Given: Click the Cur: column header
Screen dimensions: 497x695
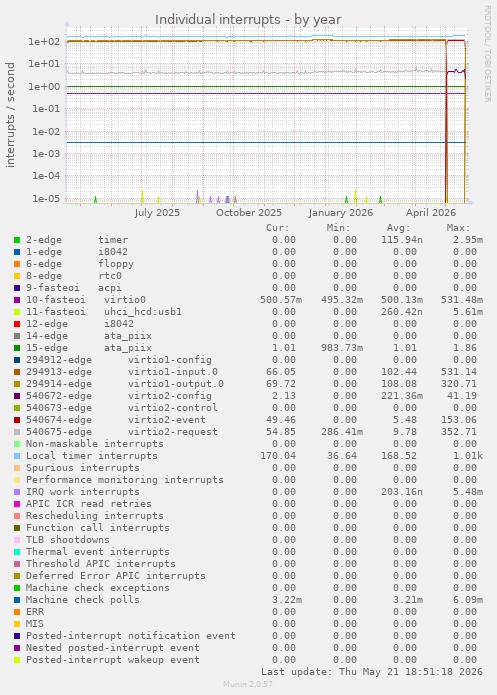Looking at the screenshot, I should (278, 228).
